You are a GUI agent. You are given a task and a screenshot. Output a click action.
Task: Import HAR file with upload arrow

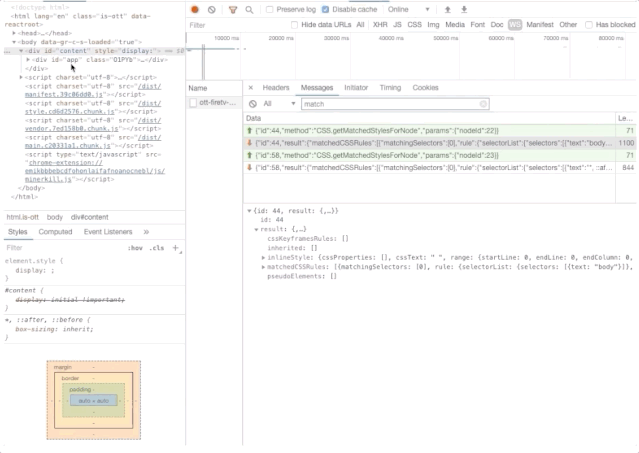click(x=447, y=9)
